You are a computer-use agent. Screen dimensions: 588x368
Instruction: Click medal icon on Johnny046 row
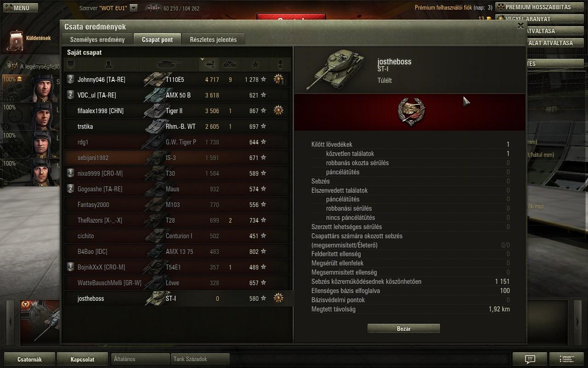click(x=278, y=80)
